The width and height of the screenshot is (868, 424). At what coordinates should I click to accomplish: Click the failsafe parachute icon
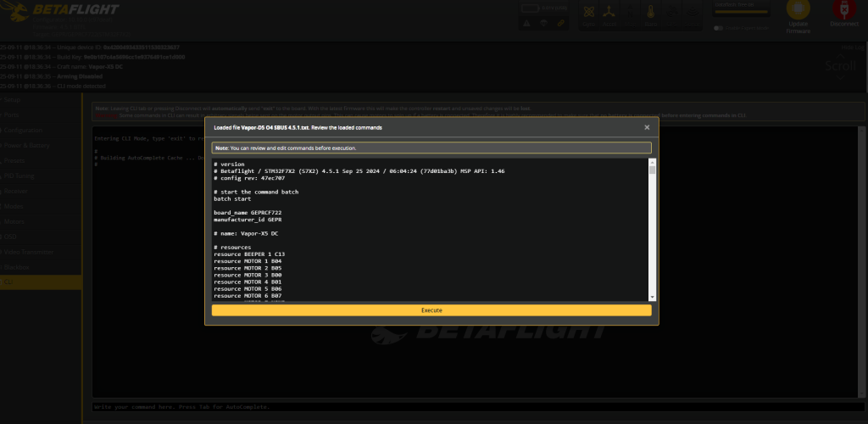(543, 23)
